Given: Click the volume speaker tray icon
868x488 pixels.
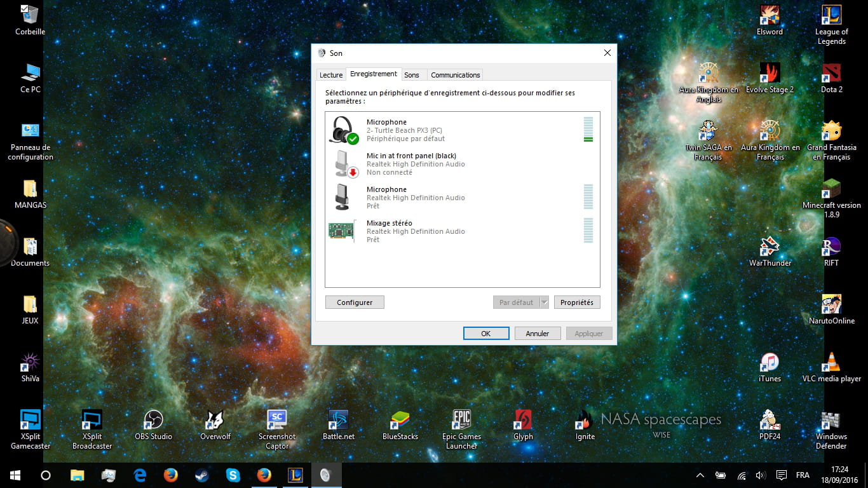Looking at the screenshot, I should click(x=761, y=475).
